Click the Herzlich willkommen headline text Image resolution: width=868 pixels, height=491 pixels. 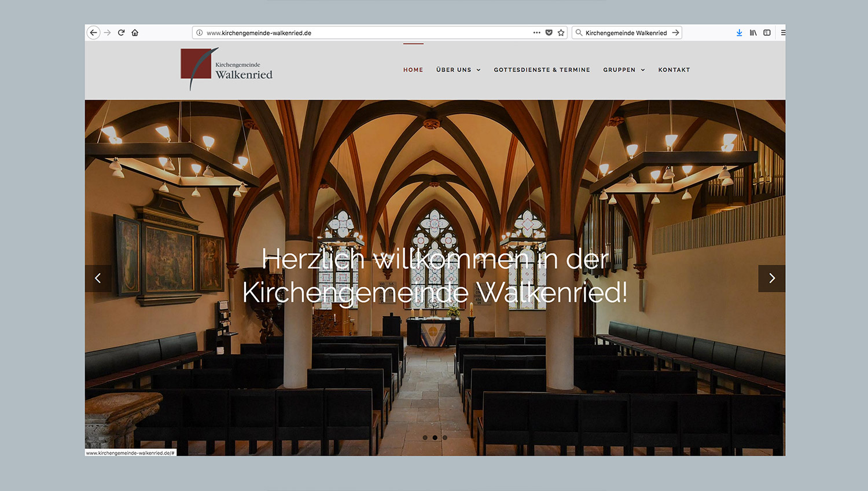coord(435,276)
